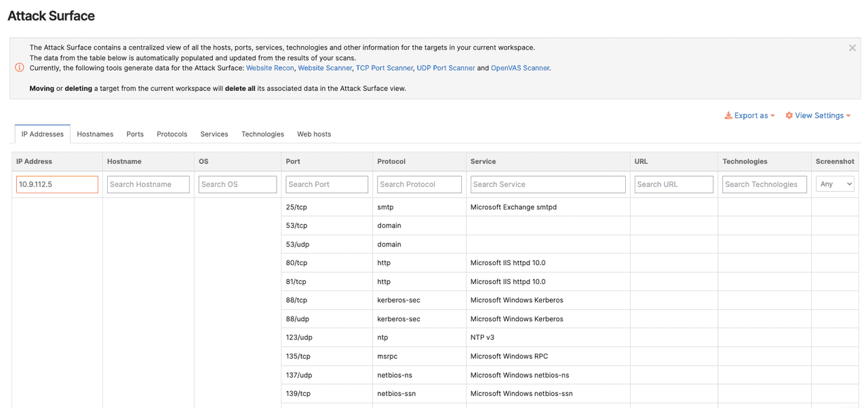
Task: Open the Website Recon link
Action: coord(270,68)
